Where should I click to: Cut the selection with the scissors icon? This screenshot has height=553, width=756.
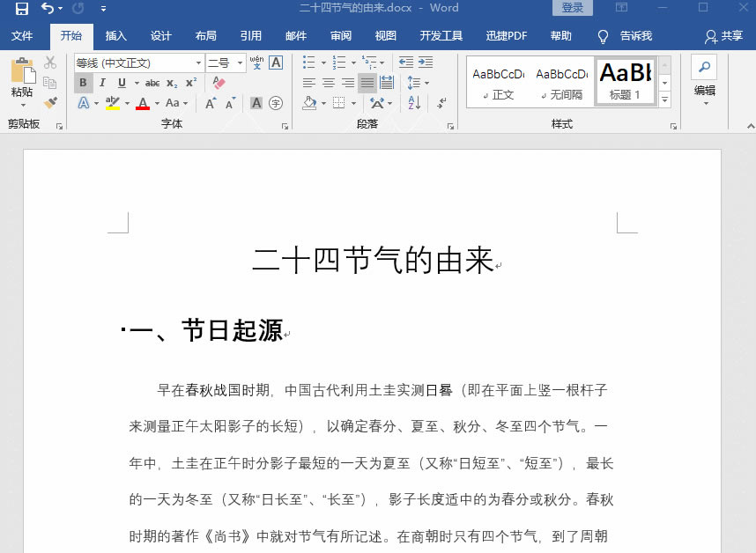tap(50, 63)
